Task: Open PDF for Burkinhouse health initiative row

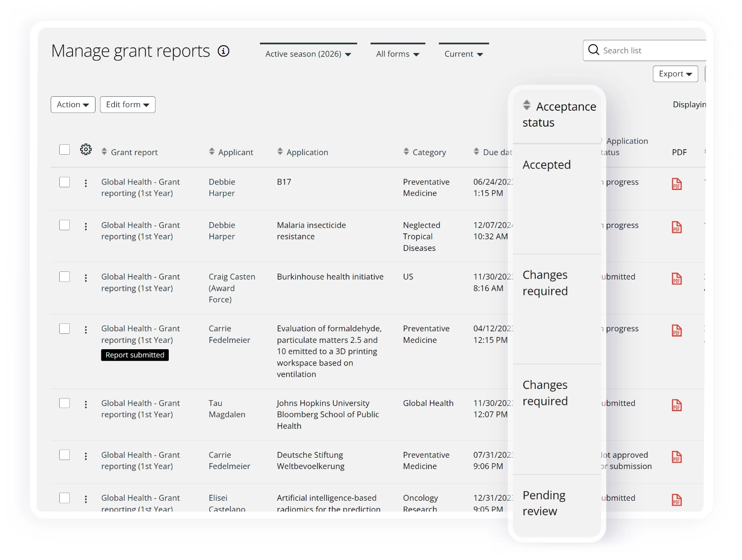Action: [677, 279]
